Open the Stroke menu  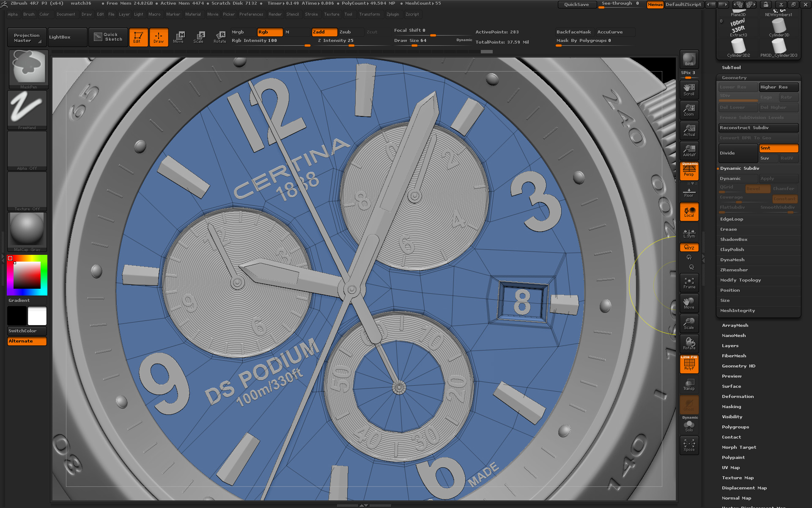click(x=311, y=14)
